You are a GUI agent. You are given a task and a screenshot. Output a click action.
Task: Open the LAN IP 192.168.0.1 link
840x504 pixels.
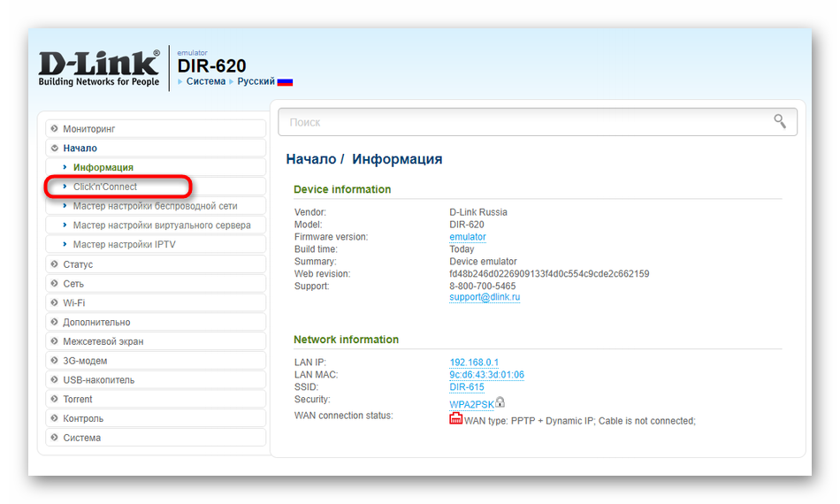[474, 363]
